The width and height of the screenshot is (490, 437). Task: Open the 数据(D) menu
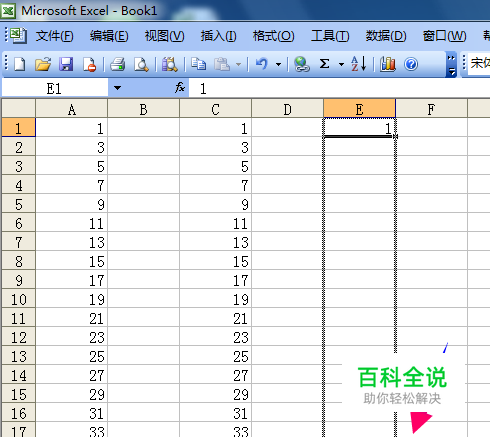point(386,36)
